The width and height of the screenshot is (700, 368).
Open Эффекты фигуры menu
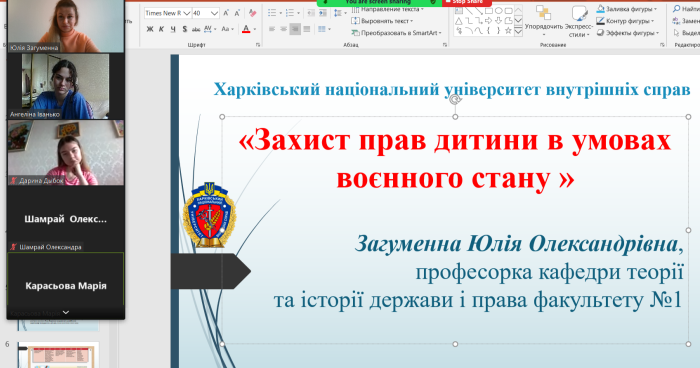[628, 33]
